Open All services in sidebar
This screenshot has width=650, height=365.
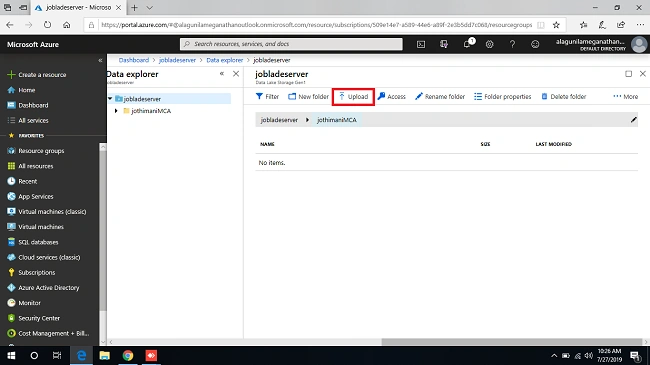(28, 120)
